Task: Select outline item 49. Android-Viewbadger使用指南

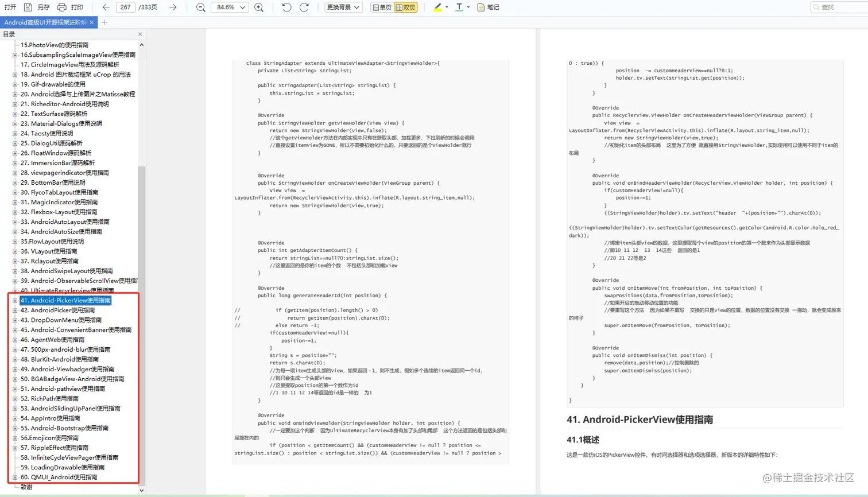Action: [67, 369]
